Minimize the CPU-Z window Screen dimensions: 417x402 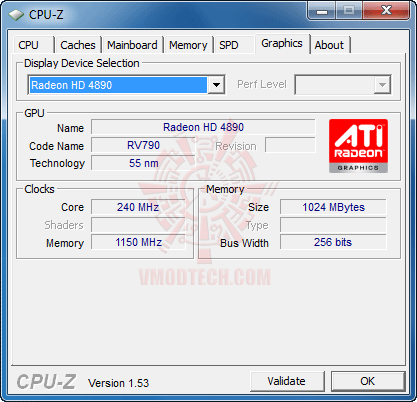(322, 11)
